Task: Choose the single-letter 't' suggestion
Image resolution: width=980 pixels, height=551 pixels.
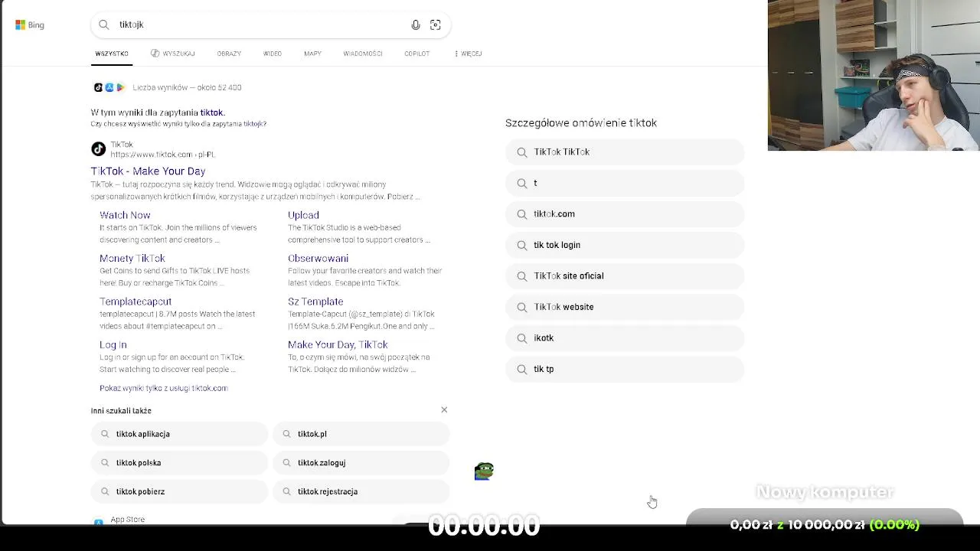Action: tap(625, 183)
